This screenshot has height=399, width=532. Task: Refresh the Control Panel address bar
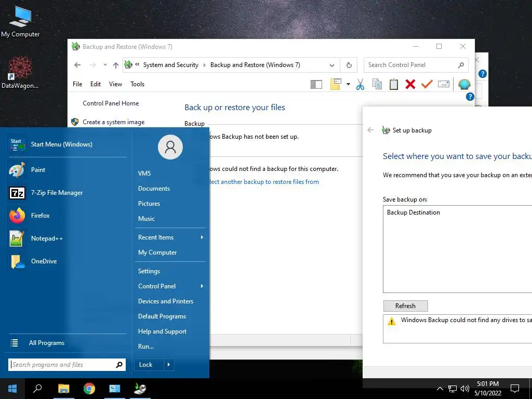point(349,65)
